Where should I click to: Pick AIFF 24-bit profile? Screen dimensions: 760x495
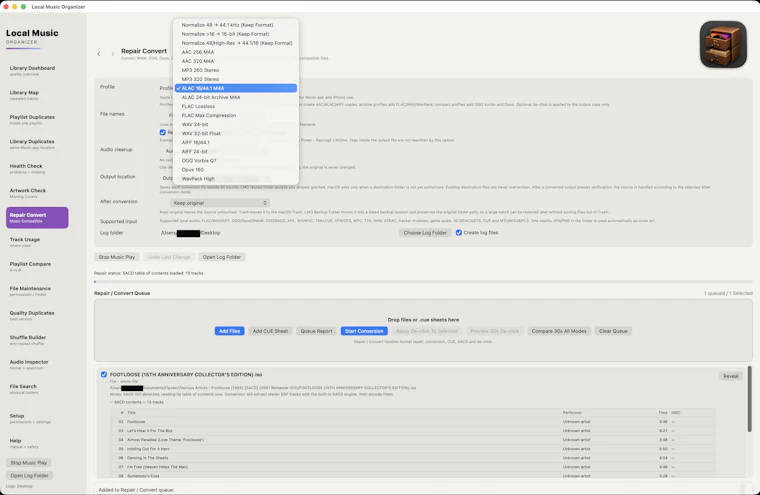point(236,151)
